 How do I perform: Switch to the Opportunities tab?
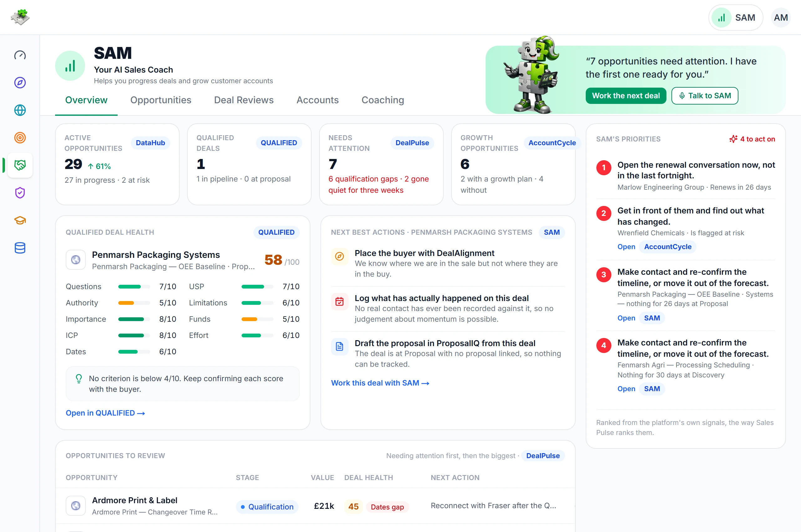[x=161, y=100]
